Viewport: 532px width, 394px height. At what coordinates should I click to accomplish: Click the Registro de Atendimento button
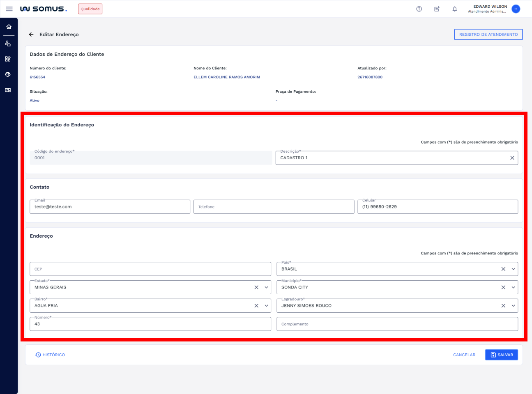(488, 34)
